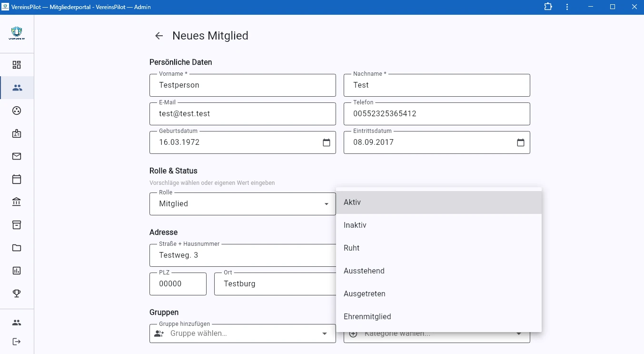Open the folder section in the sidebar
This screenshot has width=644, height=354.
17,247
